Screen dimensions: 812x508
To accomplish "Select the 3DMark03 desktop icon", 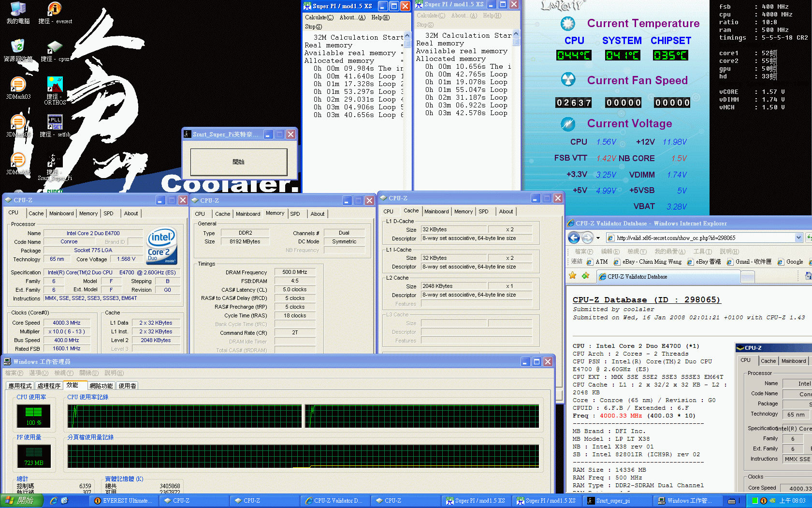I will (18, 88).
